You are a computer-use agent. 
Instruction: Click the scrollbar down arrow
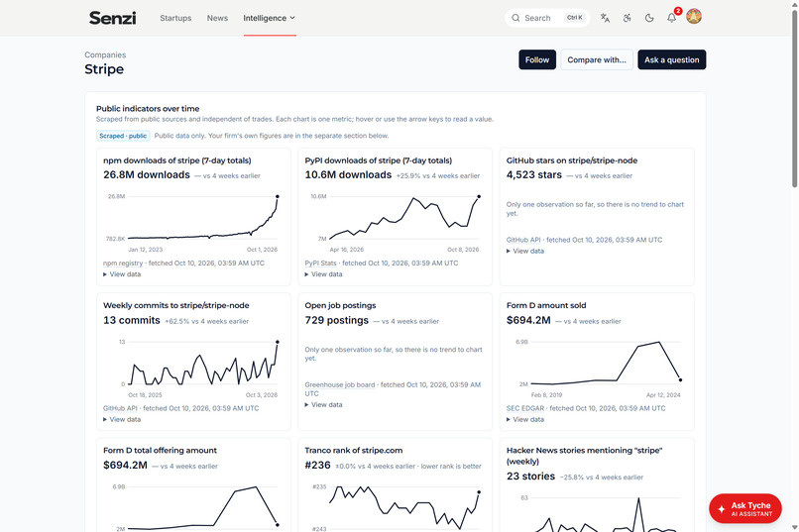pos(794,528)
